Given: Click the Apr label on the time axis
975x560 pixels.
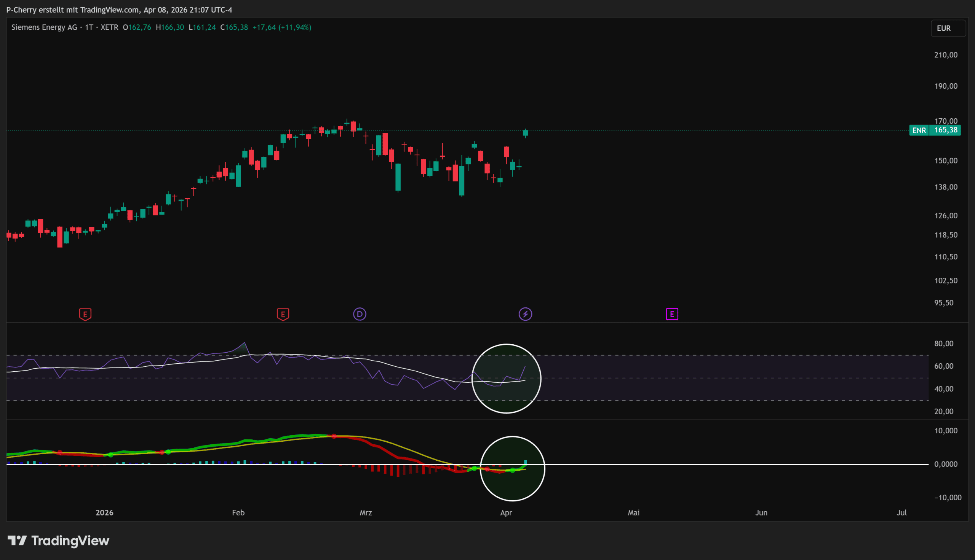Looking at the screenshot, I should (506, 513).
